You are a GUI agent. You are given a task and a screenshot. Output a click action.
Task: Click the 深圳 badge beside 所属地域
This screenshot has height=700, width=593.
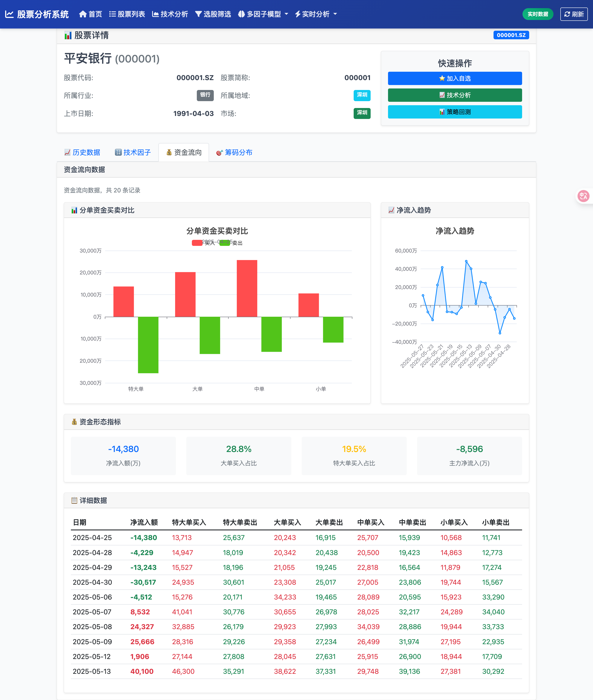tap(362, 95)
